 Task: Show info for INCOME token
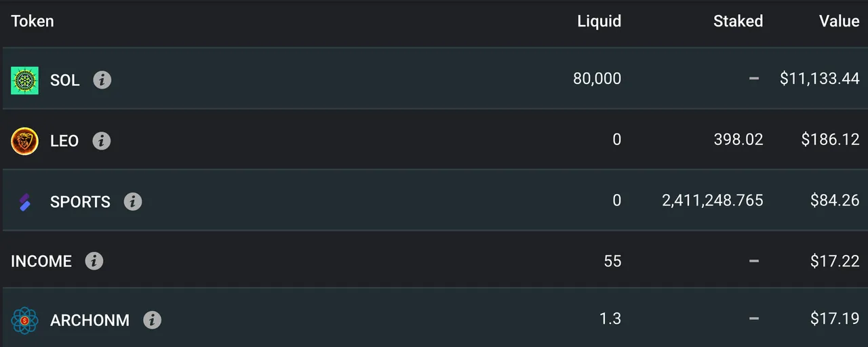click(x=94, y=261)
